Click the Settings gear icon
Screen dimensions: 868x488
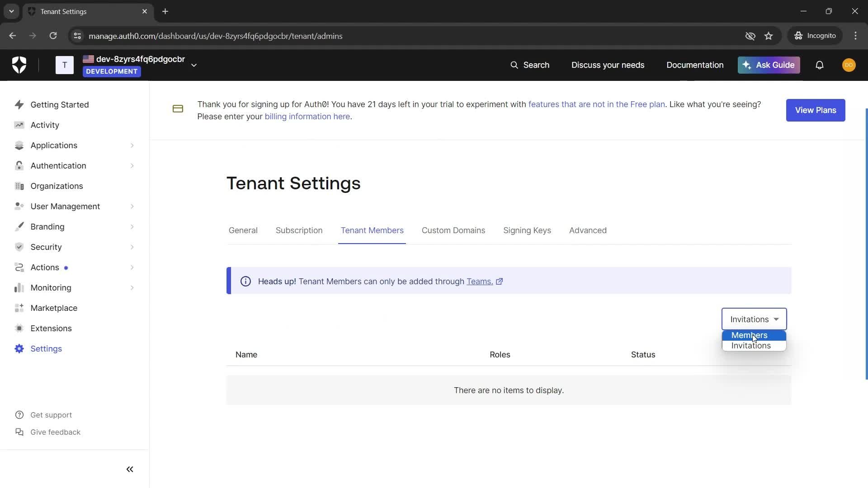pyautogui.click(x=19, y=348)
